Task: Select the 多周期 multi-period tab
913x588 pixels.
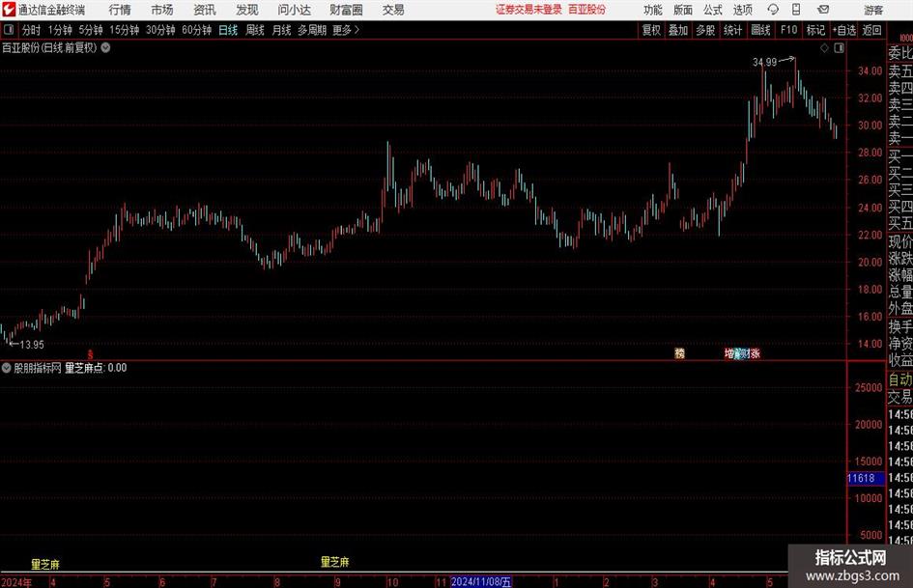Action: coord(312,30)
